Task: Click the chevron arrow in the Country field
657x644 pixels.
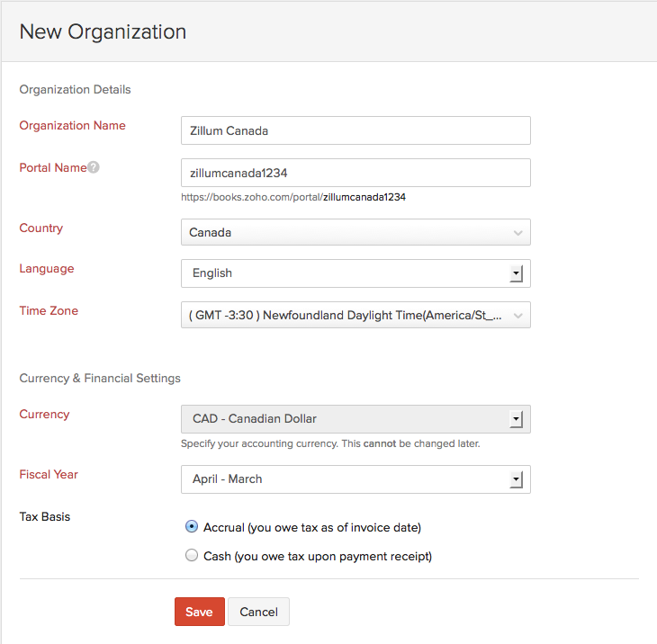Action: point(517,233)
